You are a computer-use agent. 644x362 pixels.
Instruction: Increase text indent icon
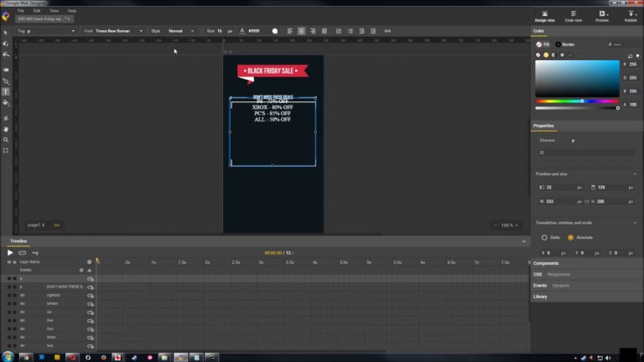point(373,31)
